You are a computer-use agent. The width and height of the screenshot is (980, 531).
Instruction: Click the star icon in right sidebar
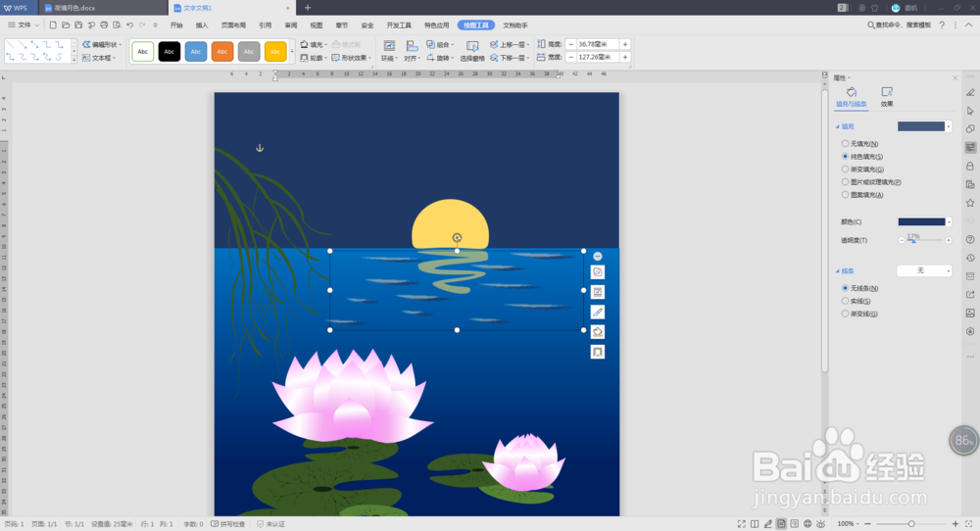(970, 203)
